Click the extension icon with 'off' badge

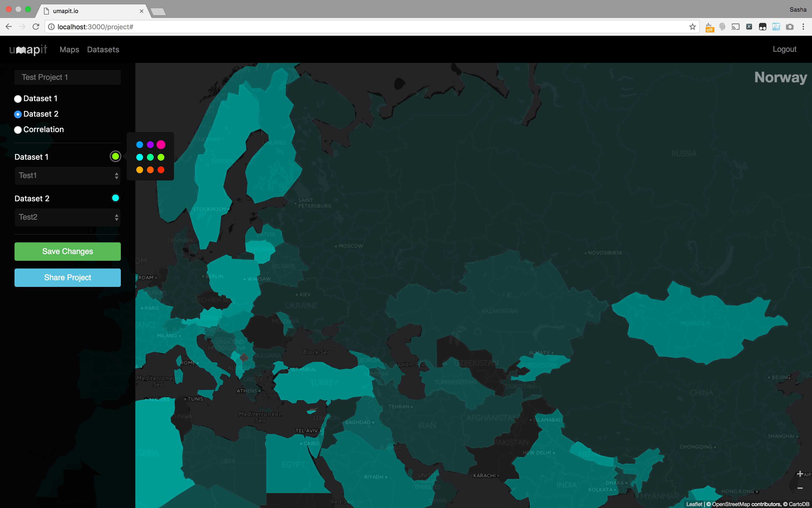point(709,27)
